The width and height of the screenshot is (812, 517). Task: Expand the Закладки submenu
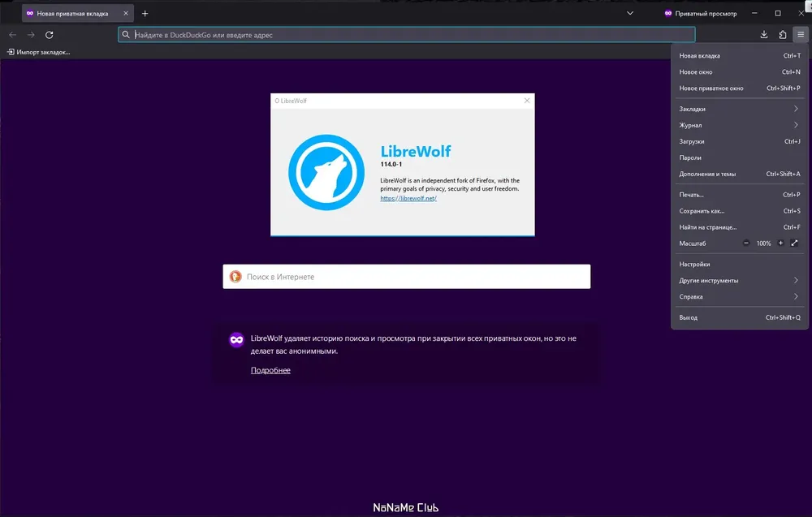point(739,109)
